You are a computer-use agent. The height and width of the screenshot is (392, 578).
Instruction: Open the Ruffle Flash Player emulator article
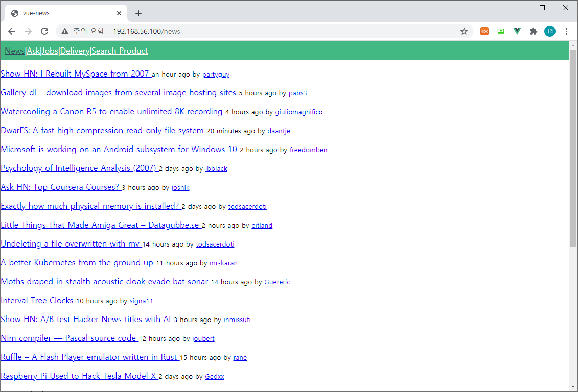click(90, 357)
